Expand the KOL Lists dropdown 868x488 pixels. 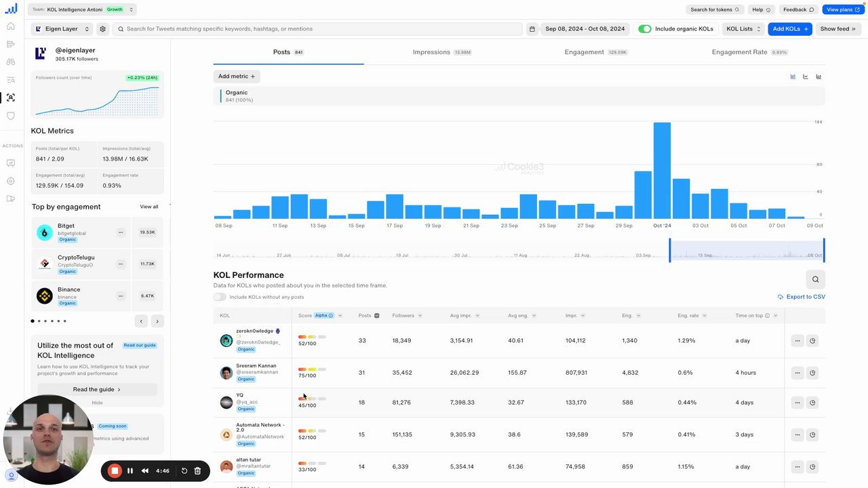[743, 29]
